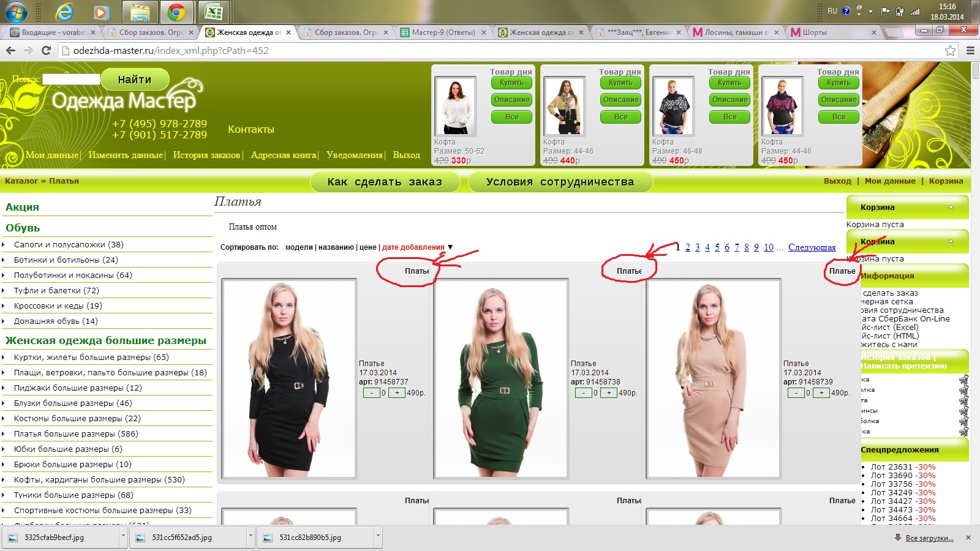
Task: Show hidden tray icons arrow
Action: (x=871, y=11)
